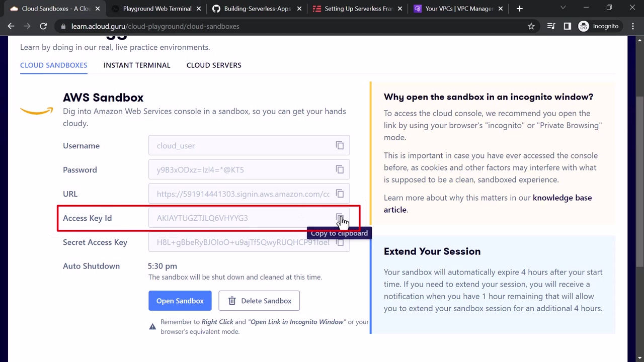Image resolution: width=644 pixels, height=362 pixels.
Task: Select the Cloud Servers section tab
Action: tap(214, 65)
